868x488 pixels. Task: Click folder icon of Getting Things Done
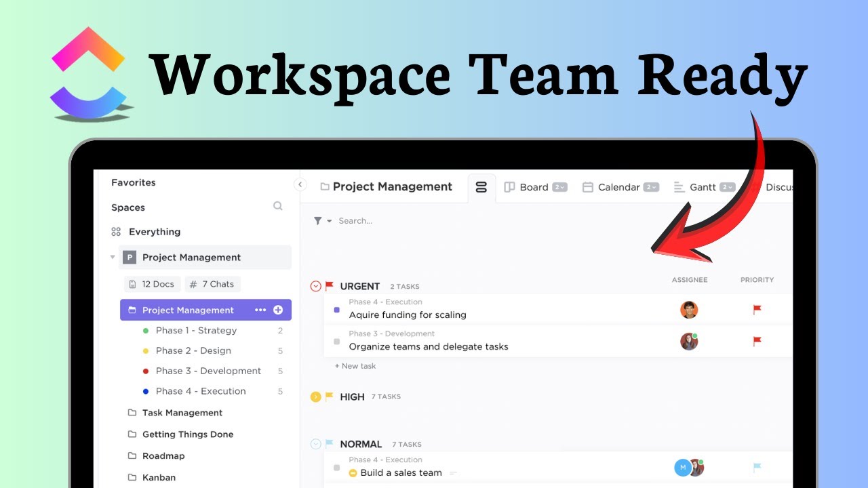click(x=132, y=434)
